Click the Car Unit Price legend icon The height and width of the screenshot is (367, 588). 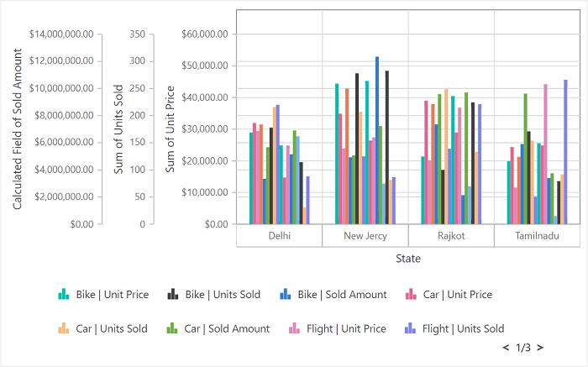tap(411, 294)
